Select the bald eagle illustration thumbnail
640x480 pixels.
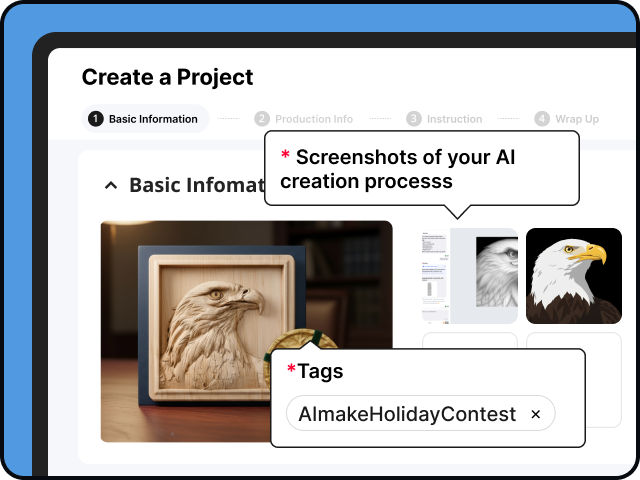point(574,276)
